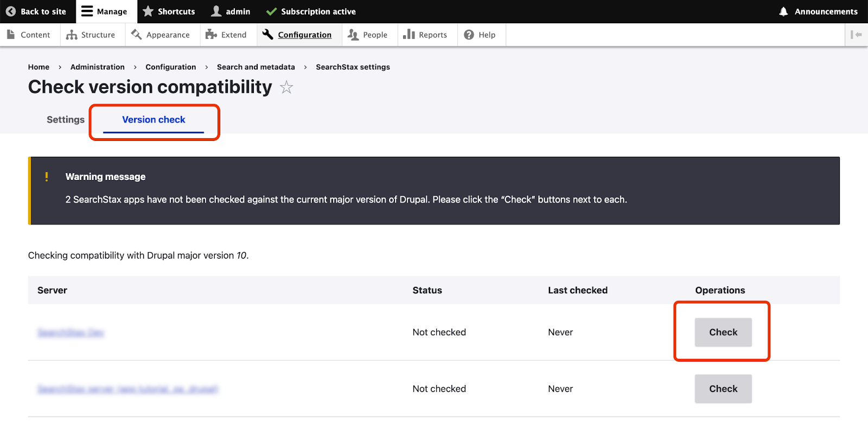868x437 pixels.
Task: Click the Last checked column header
Action: (578, 291)
